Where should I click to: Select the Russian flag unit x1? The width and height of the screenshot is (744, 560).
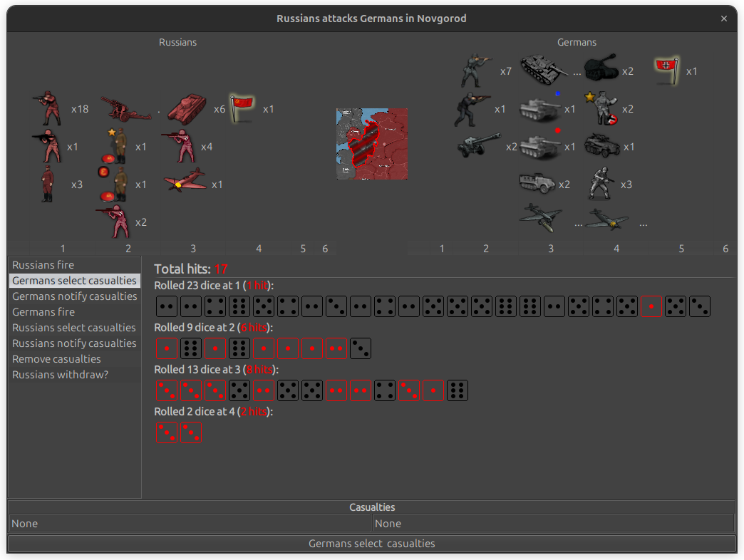point(242,108)
